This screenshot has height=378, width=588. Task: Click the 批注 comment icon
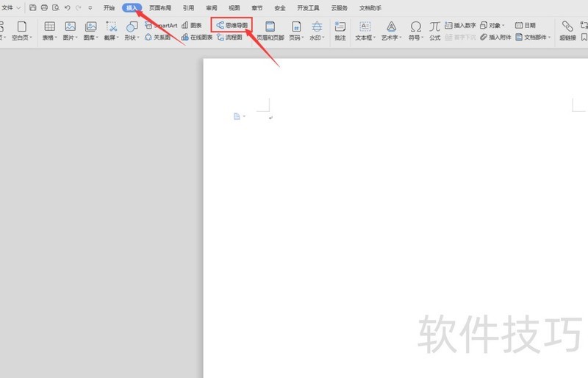[x=340, y=26]
